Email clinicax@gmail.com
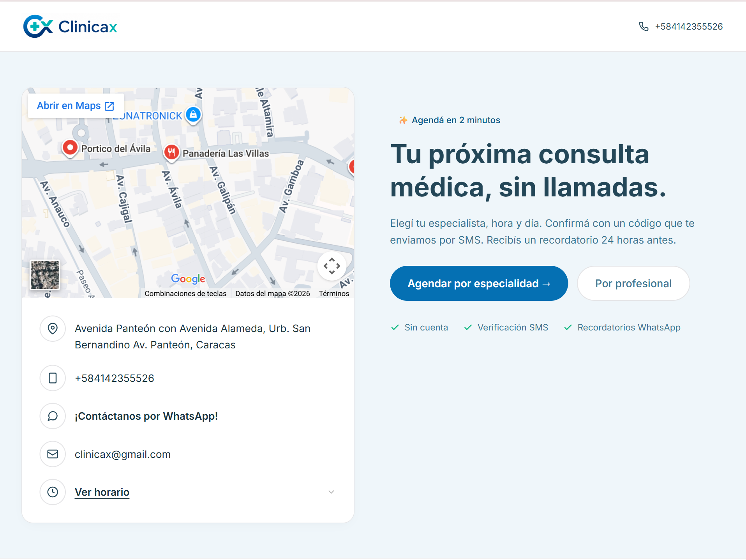The width and height of the screenshot is (746, 560). click(123, 454)
